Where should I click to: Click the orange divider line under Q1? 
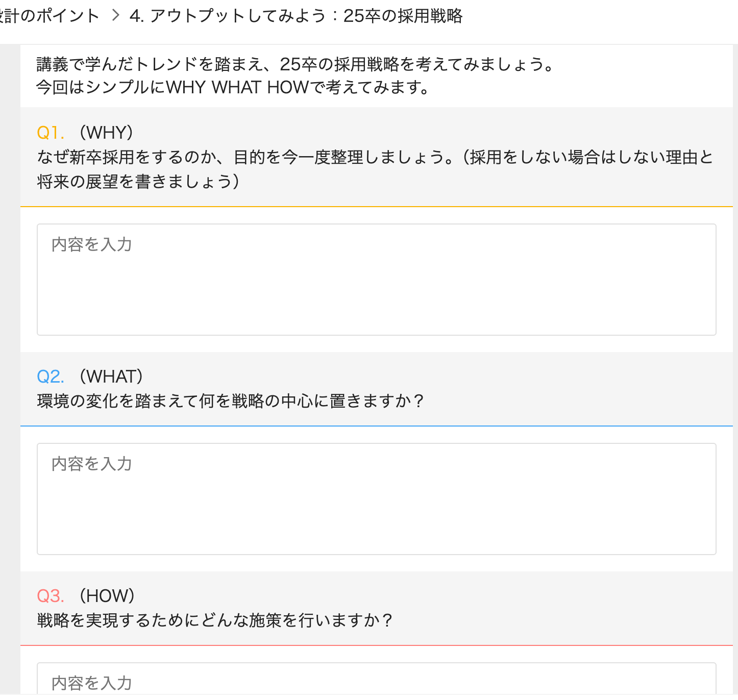pyautogui.click(x=376, y=207)
